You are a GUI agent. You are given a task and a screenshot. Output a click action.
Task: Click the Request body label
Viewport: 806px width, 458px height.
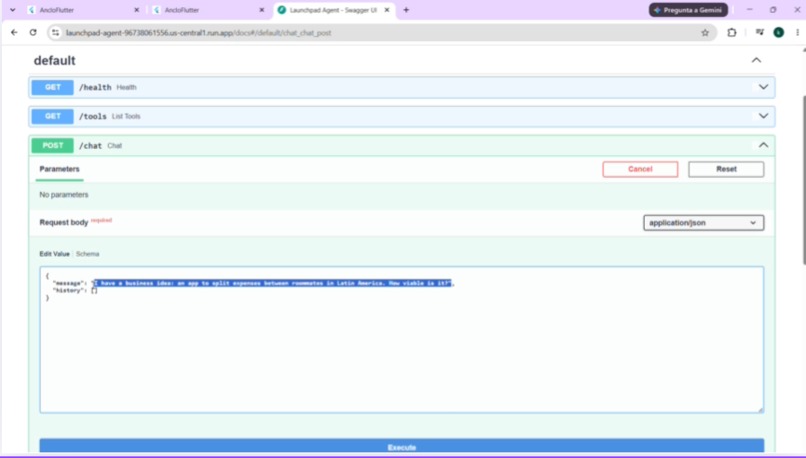(x=64, y=223)
